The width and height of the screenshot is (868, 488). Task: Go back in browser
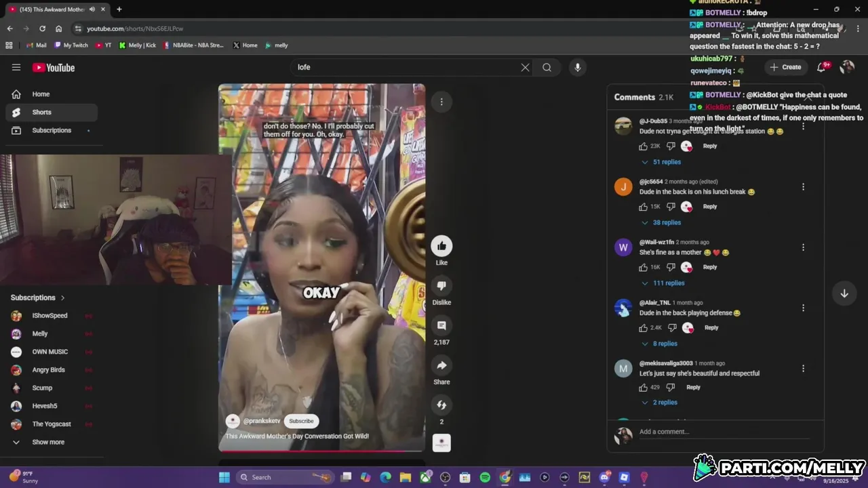[9, 28]
